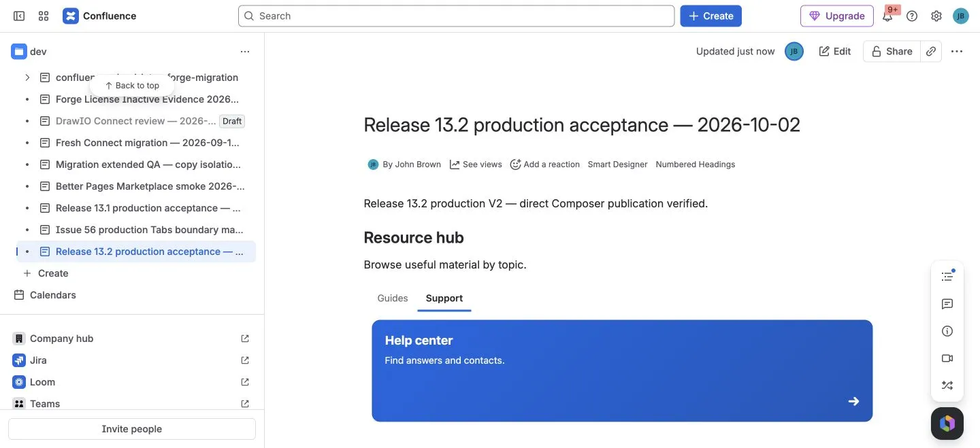Click the Loom video record icon on right rail
Screen dimensions: 980x448
tap(947, 358)
